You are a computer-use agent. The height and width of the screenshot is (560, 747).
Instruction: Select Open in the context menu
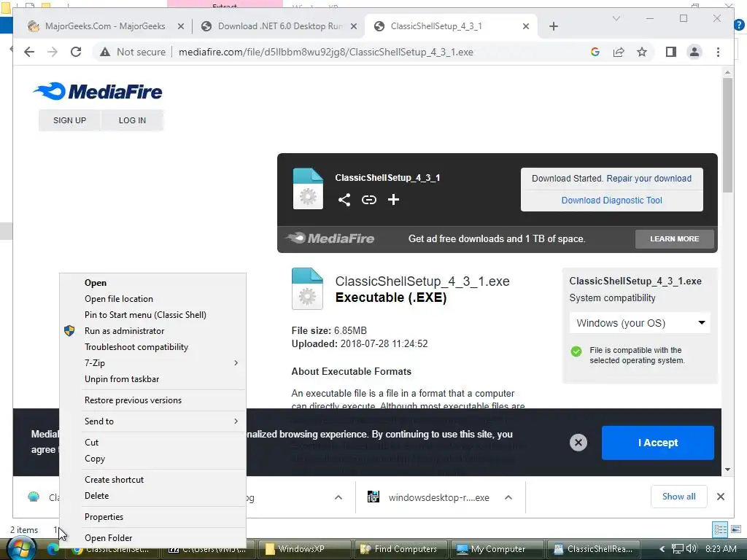(x=152, y=283)
